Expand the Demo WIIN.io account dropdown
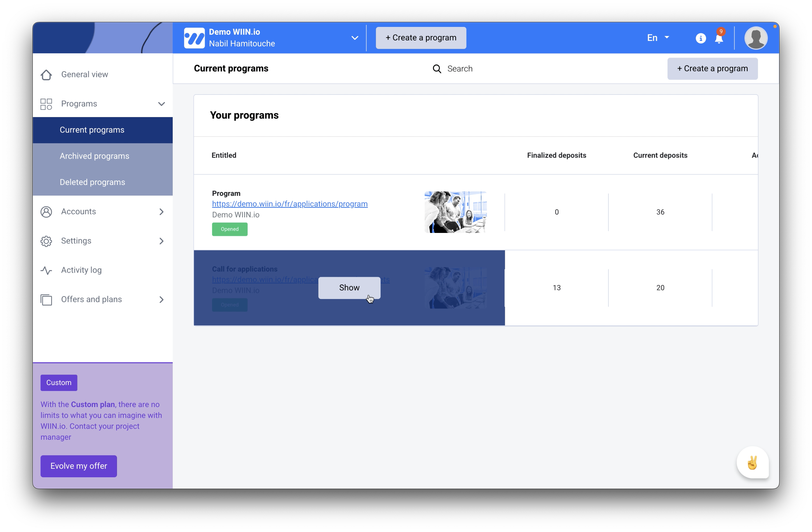 355,38
